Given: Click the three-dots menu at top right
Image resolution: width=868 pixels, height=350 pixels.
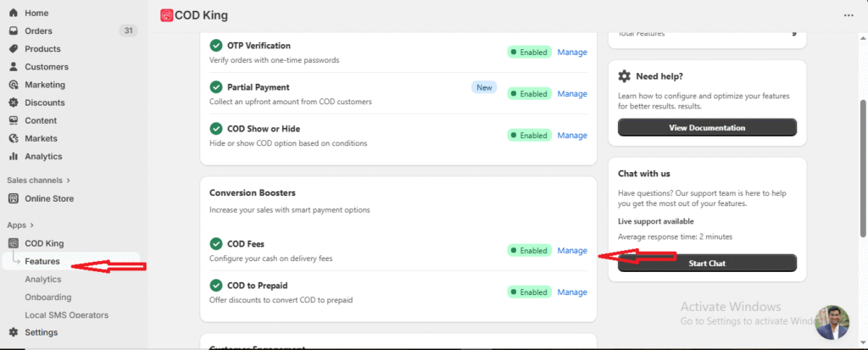Looking at the screenshot, I should click(849, 15).
